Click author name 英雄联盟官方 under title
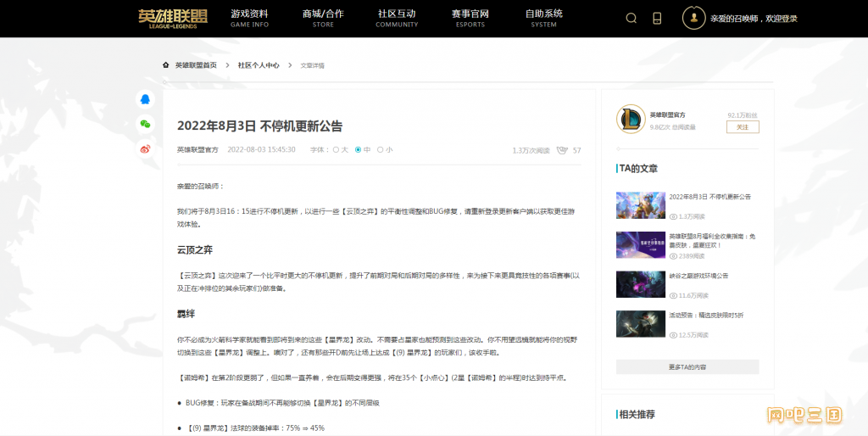This screenshot has height=436, width=868. coord(198,149)
